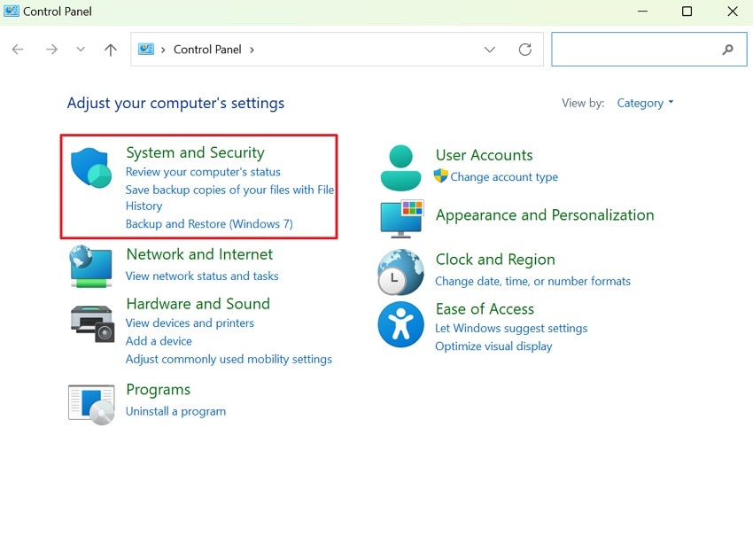Image resolution: width=753 pixels, height=560 pixels.
Task: Open the System and Security shield icon
Action: [x=90, y=167]
